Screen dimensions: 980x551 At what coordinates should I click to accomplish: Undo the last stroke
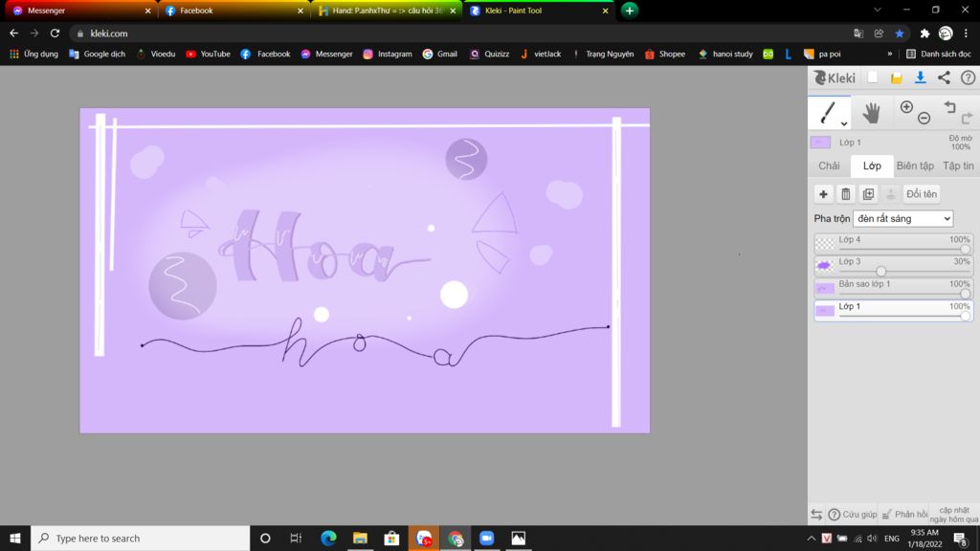[x=950, y=107]
